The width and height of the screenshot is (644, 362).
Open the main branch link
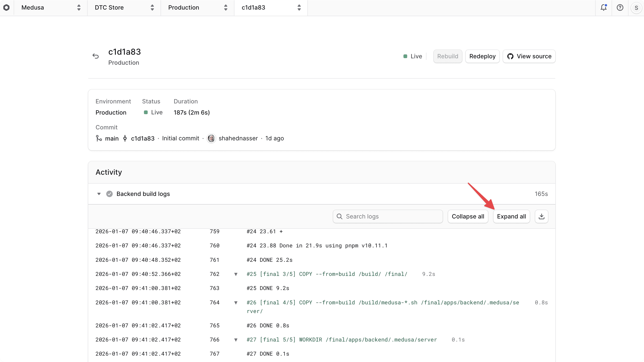click(x=112, y=138)
